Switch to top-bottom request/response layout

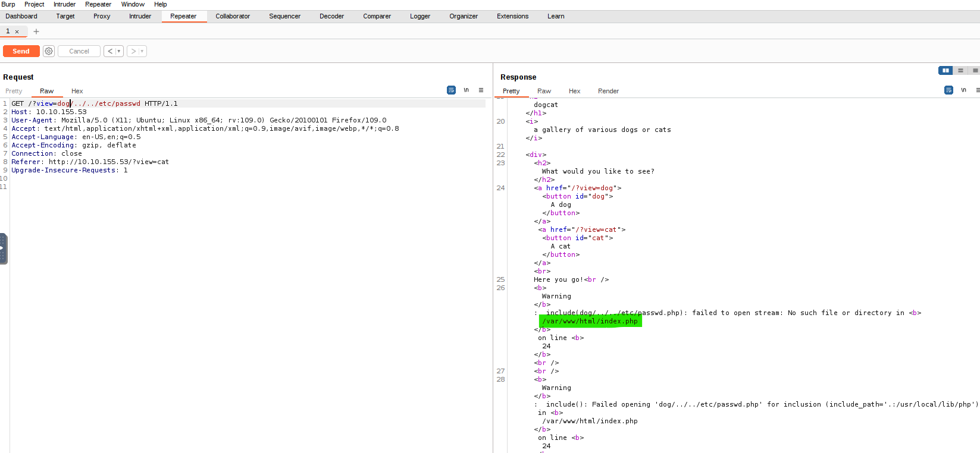960,70
